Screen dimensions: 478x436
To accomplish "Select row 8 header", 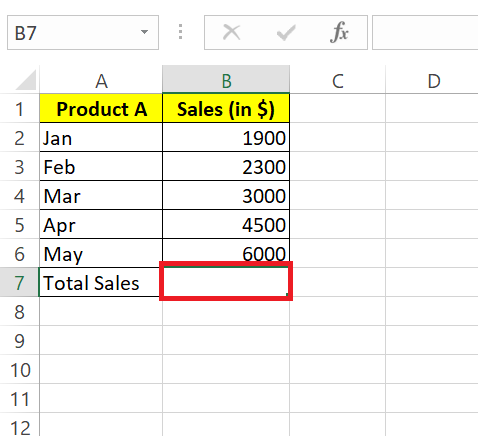I will (20, 311).
